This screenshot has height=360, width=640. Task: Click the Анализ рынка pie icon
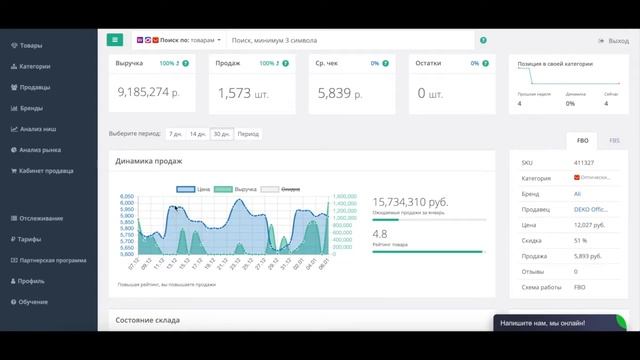coord(14,150)
